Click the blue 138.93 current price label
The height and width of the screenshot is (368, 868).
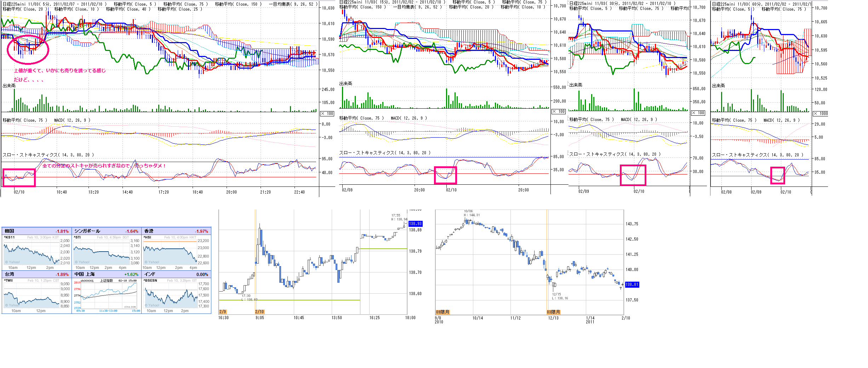click(415, 224)
